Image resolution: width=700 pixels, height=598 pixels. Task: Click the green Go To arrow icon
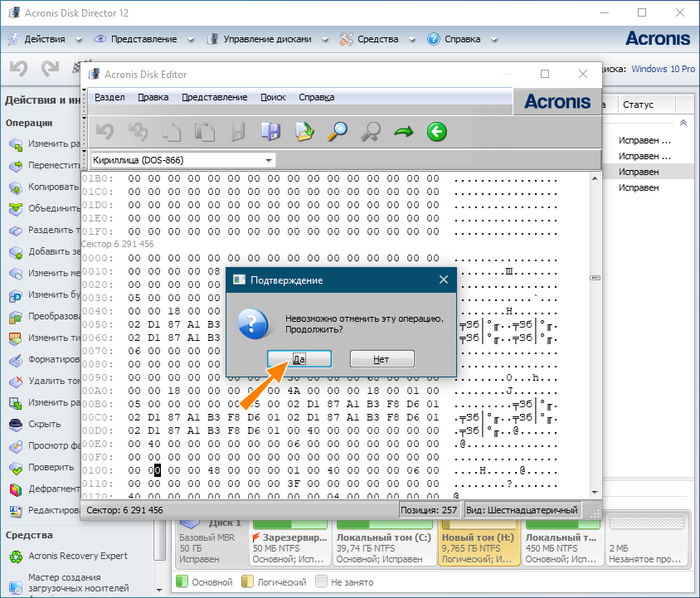click(404, 131)
